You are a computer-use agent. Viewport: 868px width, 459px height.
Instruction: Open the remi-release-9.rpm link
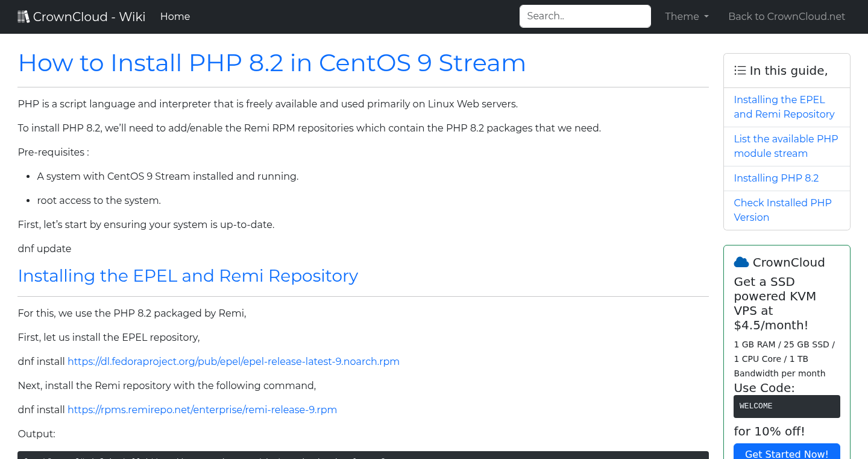coord(202,410)
